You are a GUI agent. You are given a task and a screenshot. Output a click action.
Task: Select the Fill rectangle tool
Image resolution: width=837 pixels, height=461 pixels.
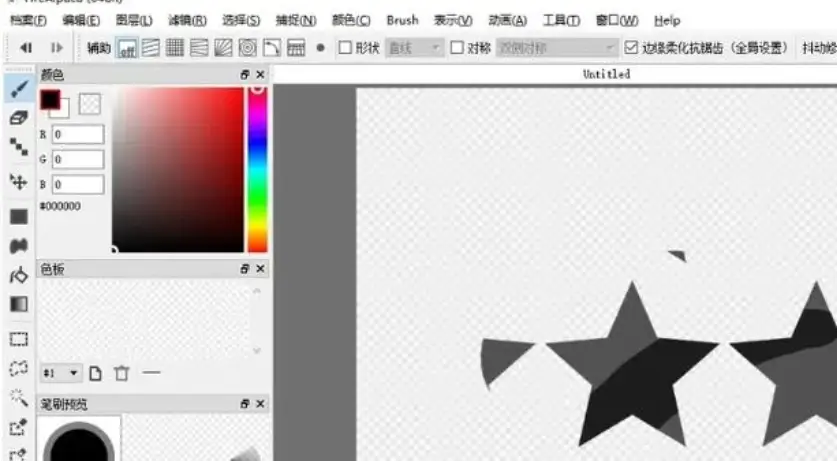point(19,217)
